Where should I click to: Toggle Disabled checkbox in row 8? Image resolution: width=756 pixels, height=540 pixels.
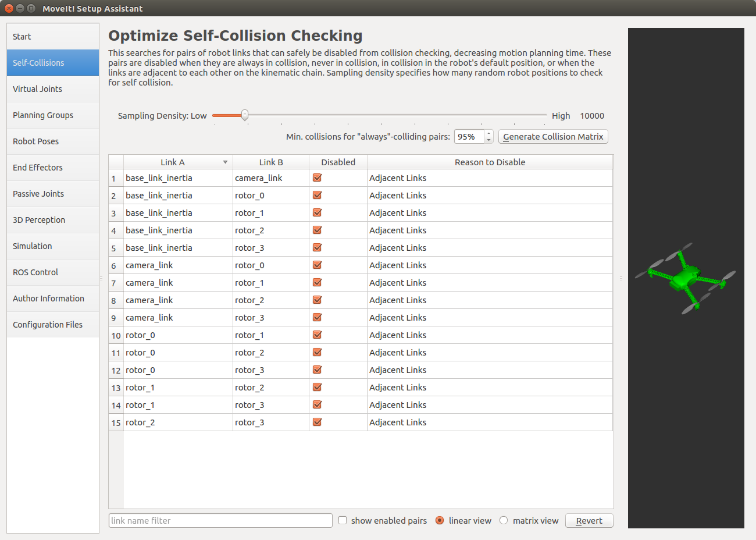[317, 300]
